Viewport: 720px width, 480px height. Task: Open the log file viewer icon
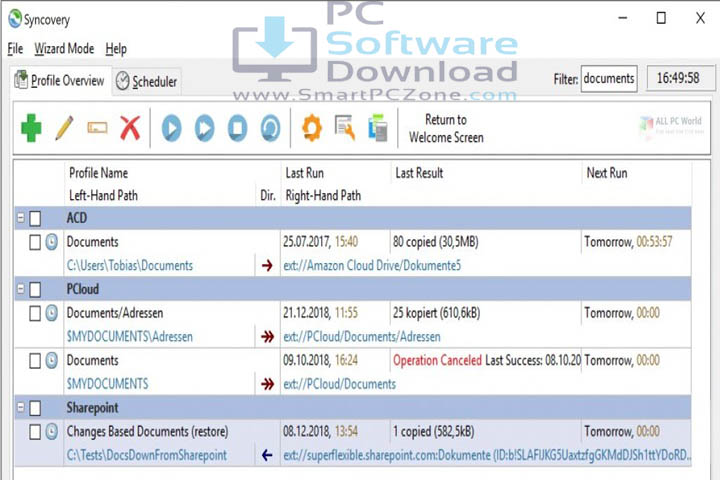345,128
